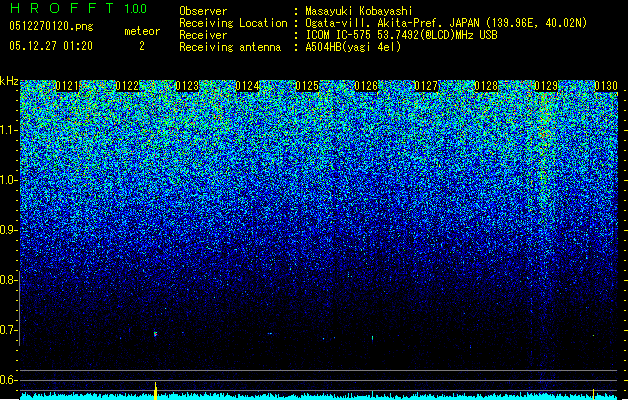Click the 0130 time marker label
629x400 pixels.
[606, 86]
